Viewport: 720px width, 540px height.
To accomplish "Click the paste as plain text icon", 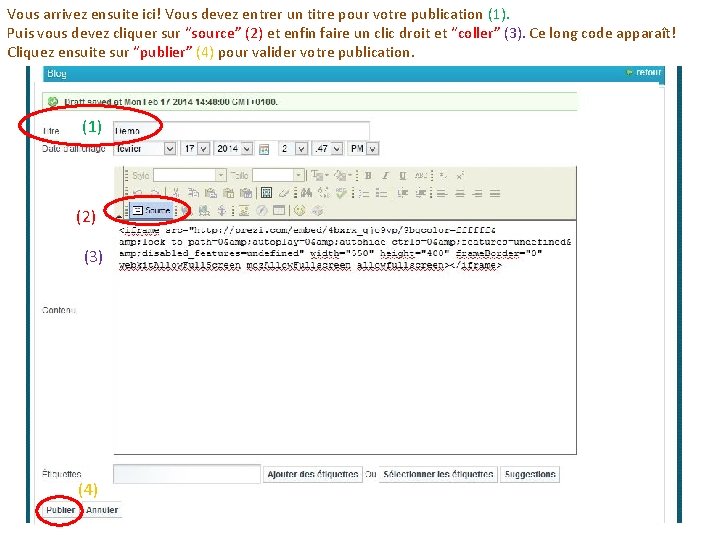I will coord(228,193).
